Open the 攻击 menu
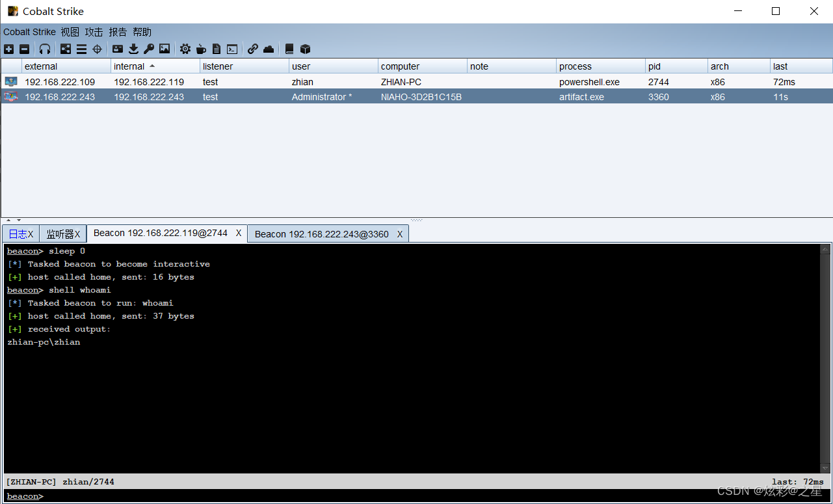This screenshot has height=504, width=833. (94, 32)
